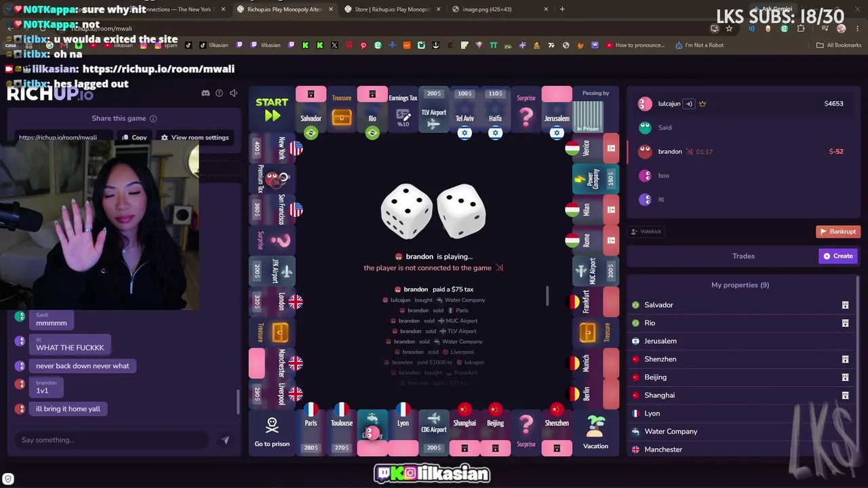
Task: Select the TLV Airport tile
Action: [x=434, y=110]
